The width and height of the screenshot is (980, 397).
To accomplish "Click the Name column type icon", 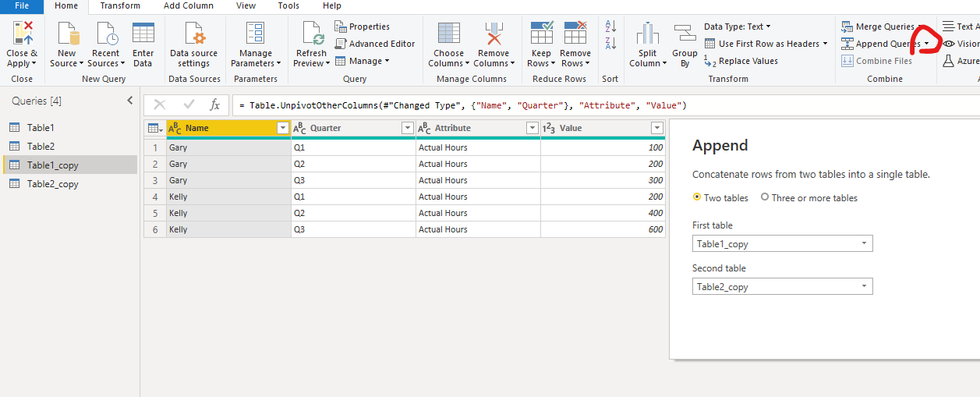I will pos(175,128).
